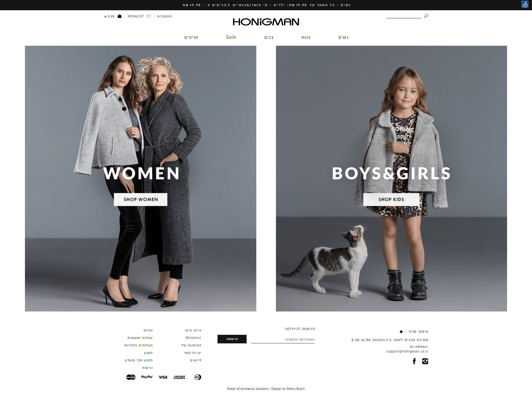Click the MasterCard payment logo
532x406 pixels.
131,377
